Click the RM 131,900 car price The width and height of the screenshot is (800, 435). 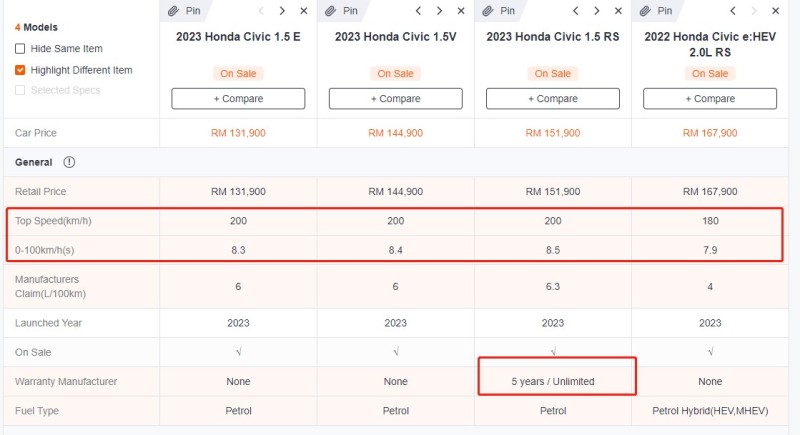(238, 133)
